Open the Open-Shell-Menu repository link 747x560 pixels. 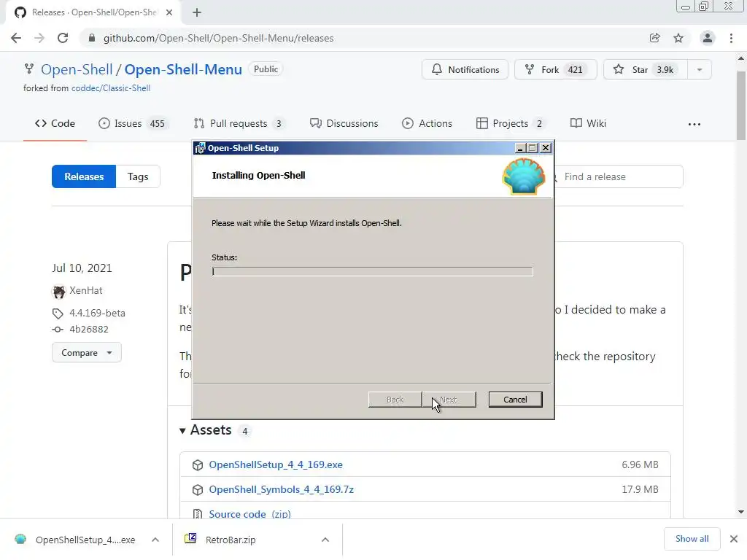[183, 69]
